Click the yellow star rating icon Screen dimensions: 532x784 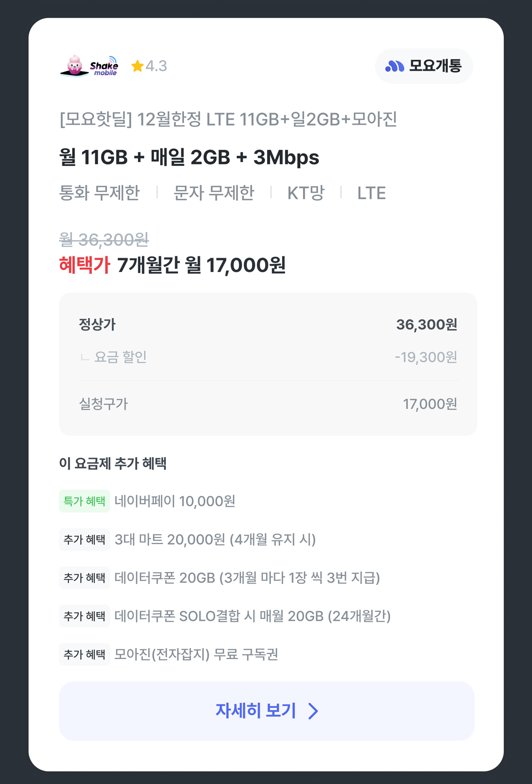pos(137,66)
